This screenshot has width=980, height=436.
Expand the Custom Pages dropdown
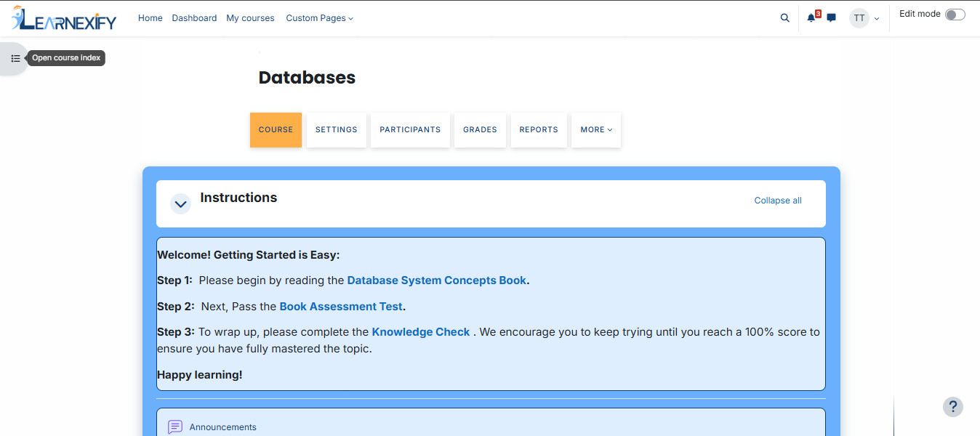point(320,18)
